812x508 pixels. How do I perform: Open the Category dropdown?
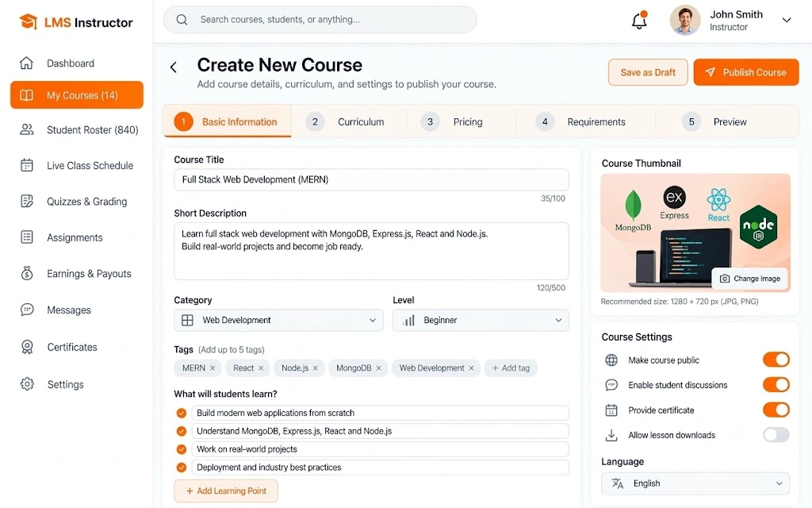click(x=278, y=321)
